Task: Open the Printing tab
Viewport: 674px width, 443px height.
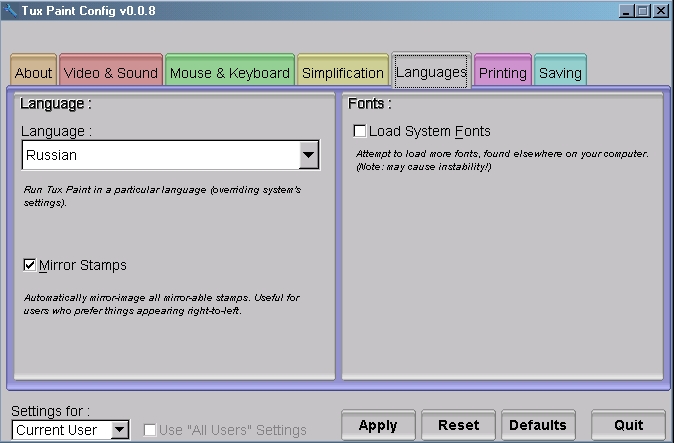Action: 502,73
